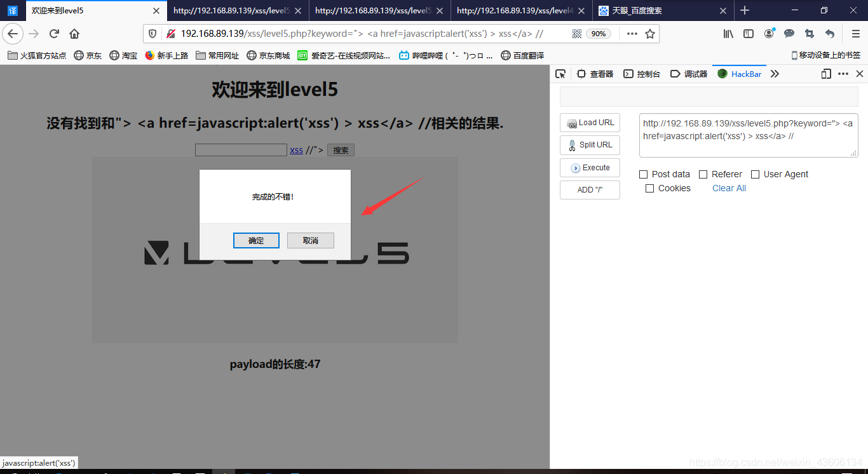Click the 欢迎来到level5 page heading

[x=275, y=90]
